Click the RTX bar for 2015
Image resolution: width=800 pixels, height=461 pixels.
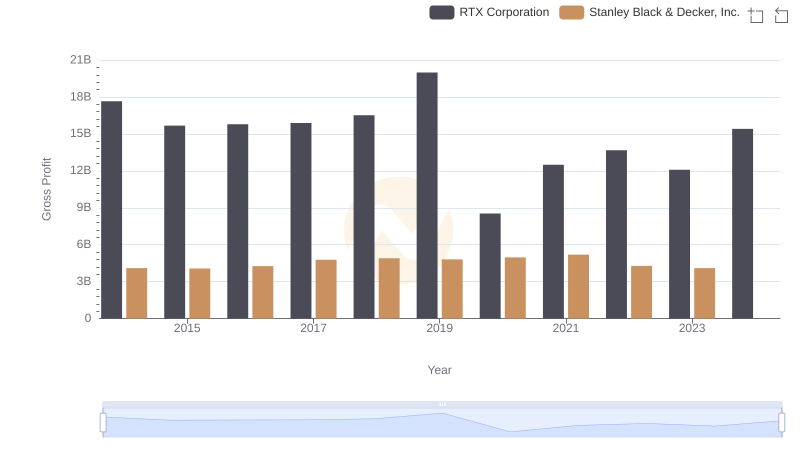click(174, 222)
